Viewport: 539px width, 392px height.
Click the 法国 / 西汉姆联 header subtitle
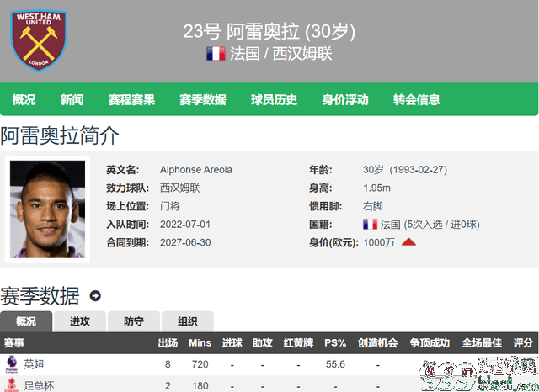[x=281, y=54]
